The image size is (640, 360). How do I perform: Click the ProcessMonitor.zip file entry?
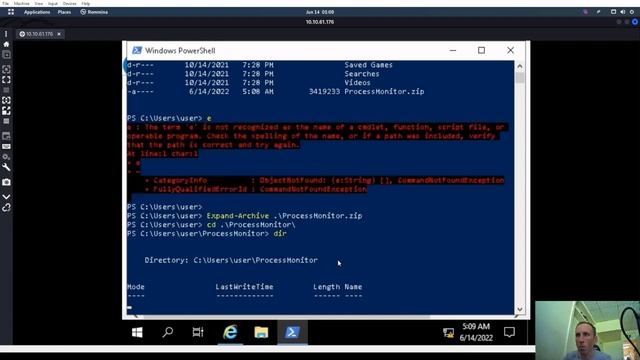click(384, 91)
